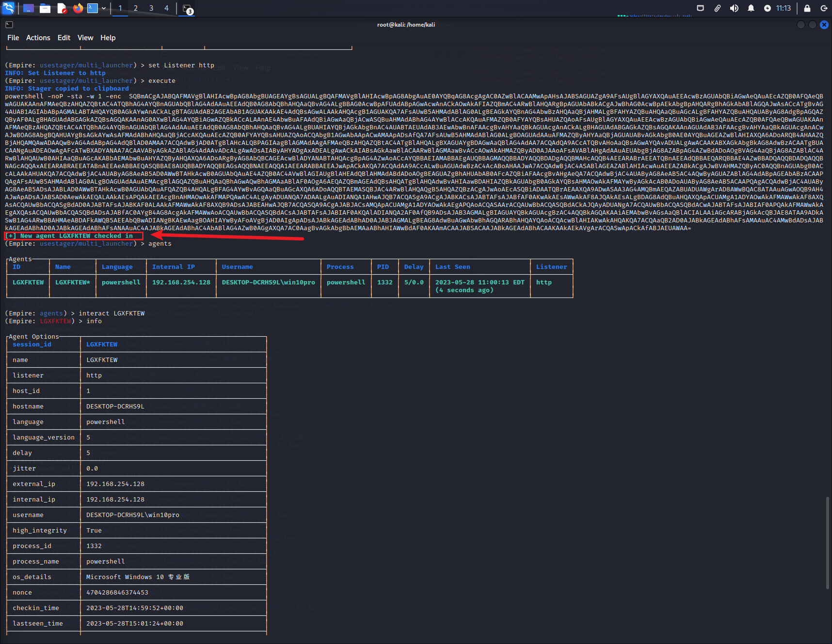
Task: Click the clipboard paperclip tray icon
Action: click(x=717, y=8)
